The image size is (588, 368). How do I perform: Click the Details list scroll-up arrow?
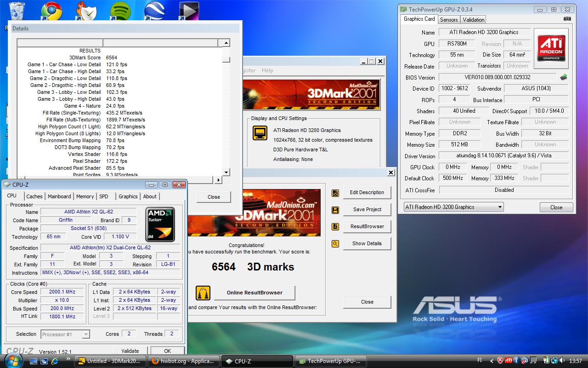pos(226,43)
